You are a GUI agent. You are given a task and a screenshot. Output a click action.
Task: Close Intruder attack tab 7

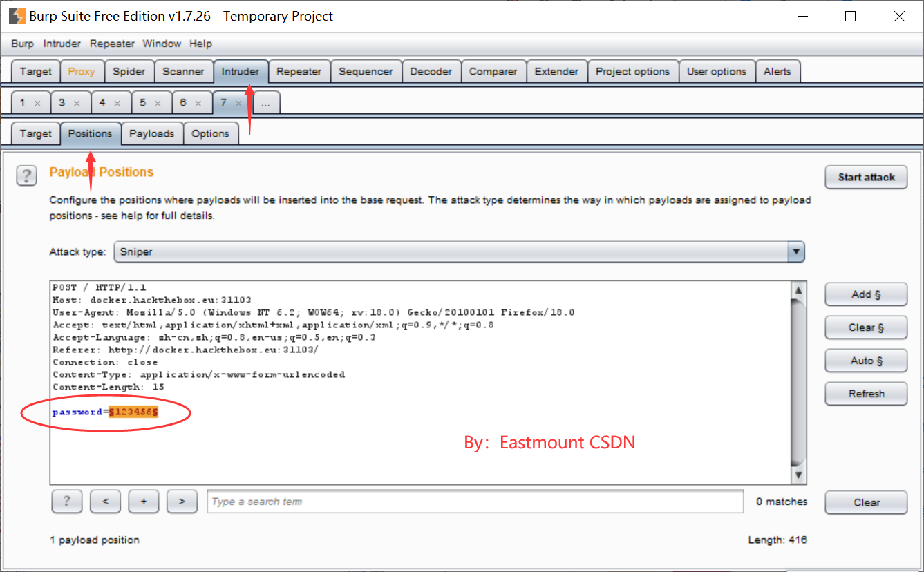(x=239, y=104)
